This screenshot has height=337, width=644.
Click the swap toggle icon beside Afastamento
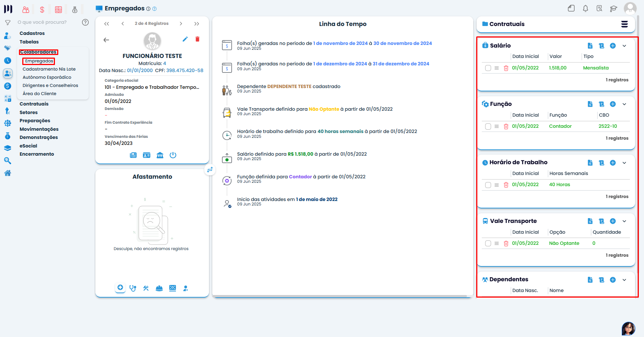[210, 169]
